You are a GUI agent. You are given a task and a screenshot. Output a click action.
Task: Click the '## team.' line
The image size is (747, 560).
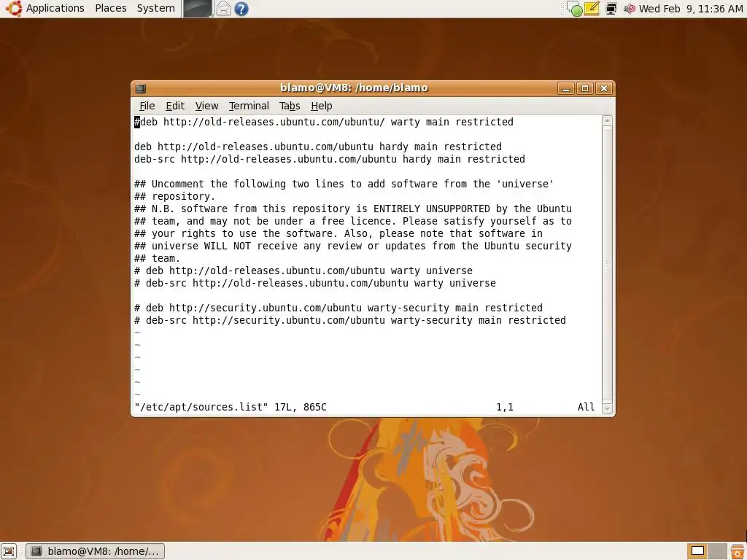pyautogui.click(x=158, y=258)
